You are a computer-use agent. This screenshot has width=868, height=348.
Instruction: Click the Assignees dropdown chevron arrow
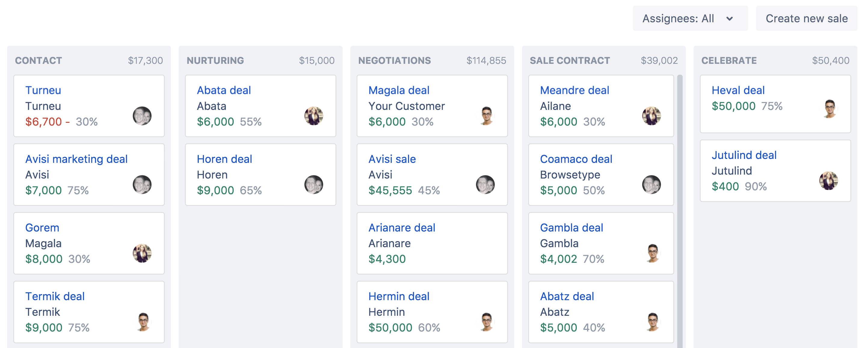(729, 19)
